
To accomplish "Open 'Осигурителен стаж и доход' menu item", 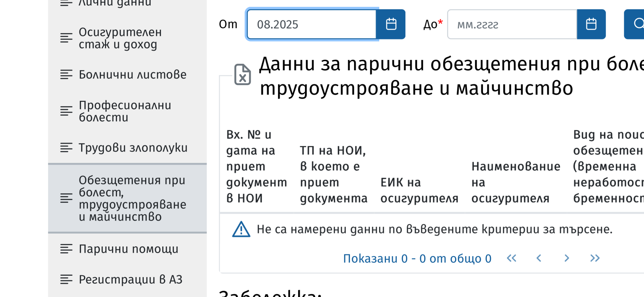I will click(120, 38).
